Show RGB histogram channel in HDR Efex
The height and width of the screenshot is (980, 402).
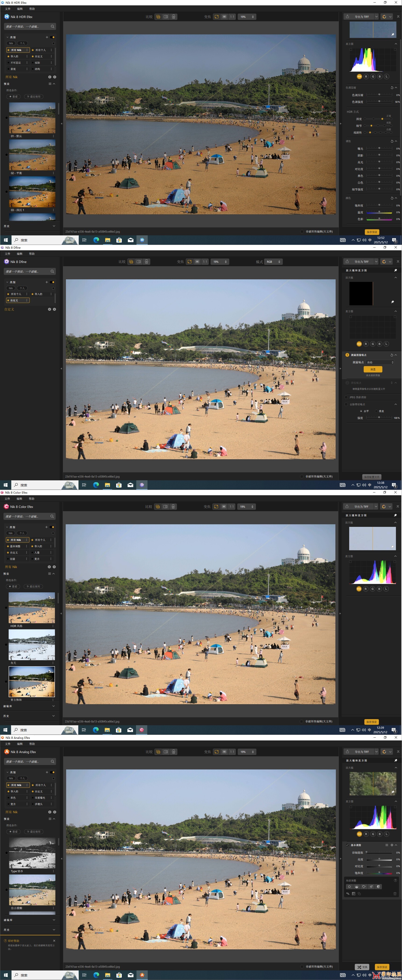359,77
